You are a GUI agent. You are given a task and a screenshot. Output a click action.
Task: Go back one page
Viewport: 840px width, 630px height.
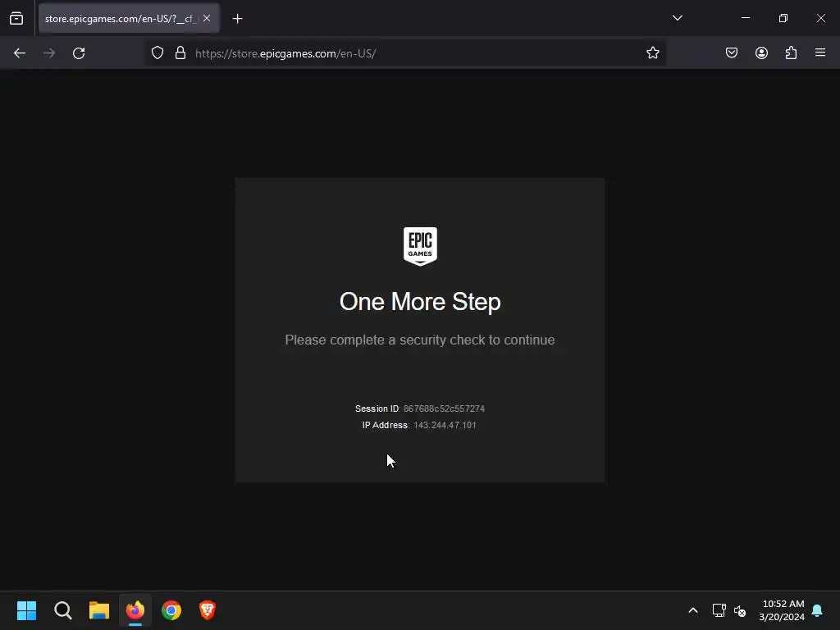(x=20, y=53)
